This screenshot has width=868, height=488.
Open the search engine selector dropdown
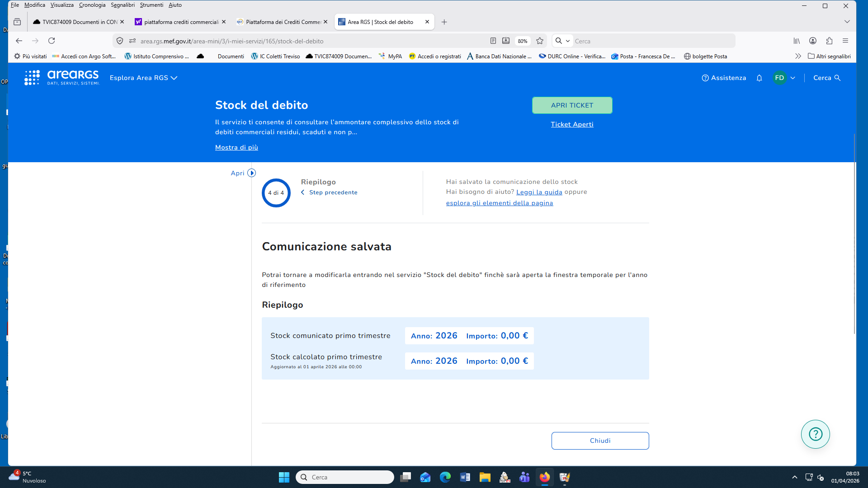(563, 41)
